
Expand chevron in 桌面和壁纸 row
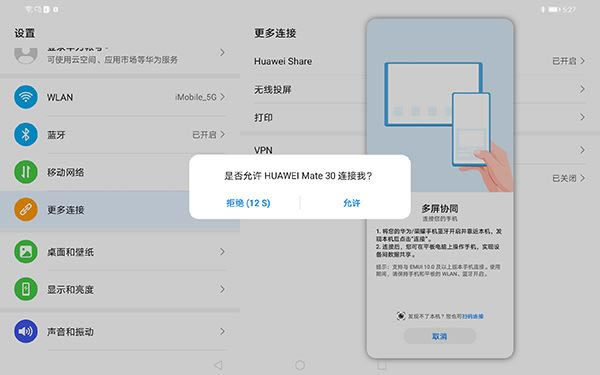[222, 251]
